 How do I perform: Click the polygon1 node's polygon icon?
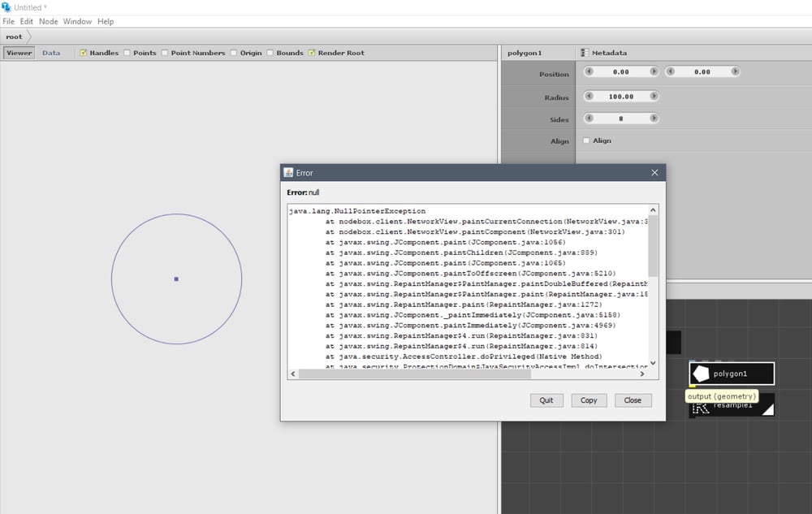[701, 374]
